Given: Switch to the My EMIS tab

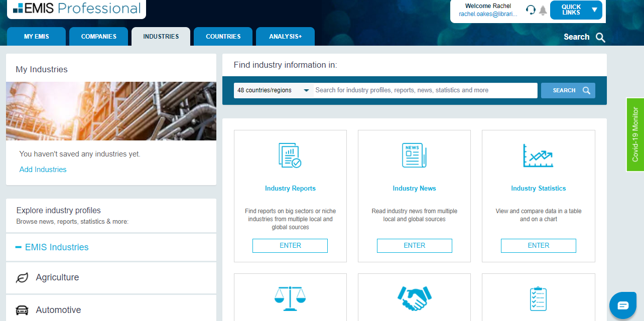Looking at the screenshot, I should tap(36, 37).
